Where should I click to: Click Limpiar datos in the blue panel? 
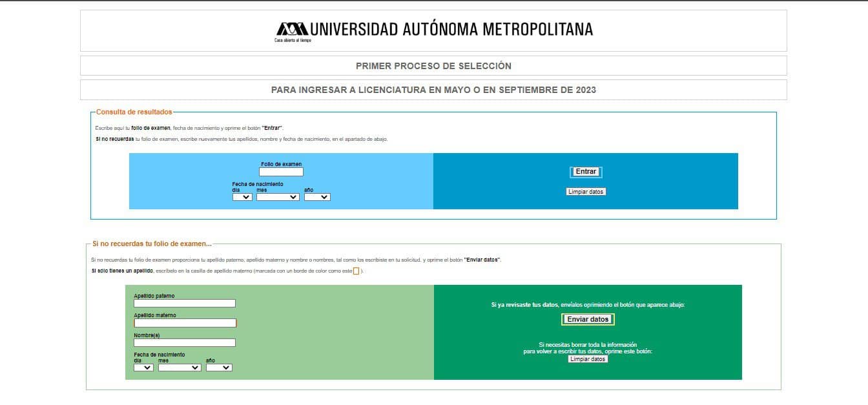coord(586,192)
